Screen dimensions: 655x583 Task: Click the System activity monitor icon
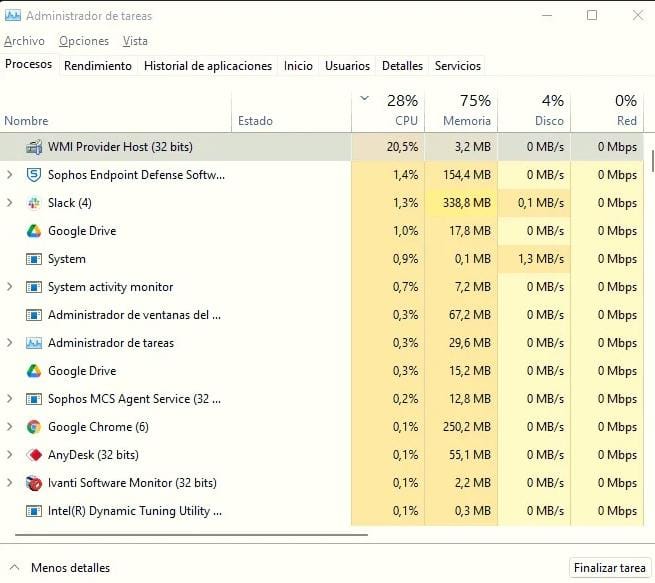33,287
